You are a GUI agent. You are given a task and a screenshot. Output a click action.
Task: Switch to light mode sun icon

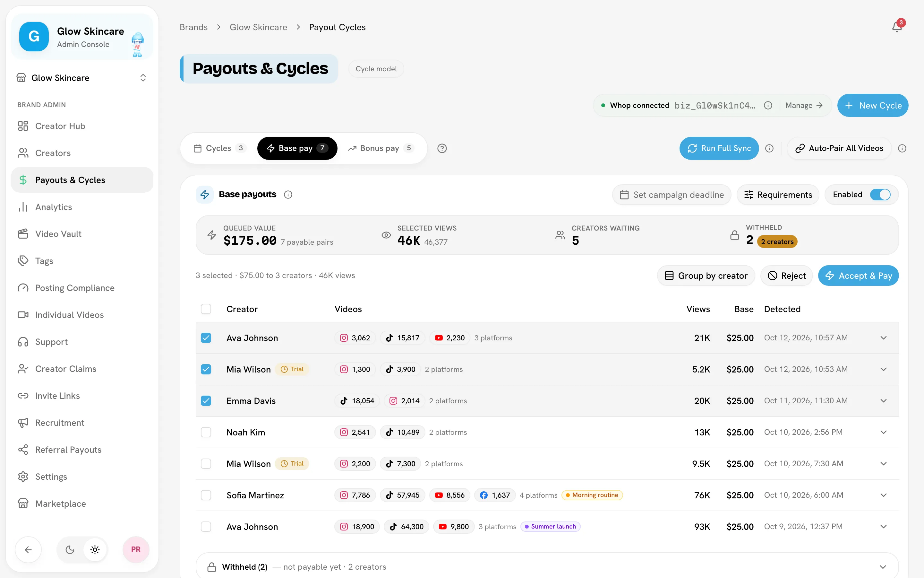point(95,550)
